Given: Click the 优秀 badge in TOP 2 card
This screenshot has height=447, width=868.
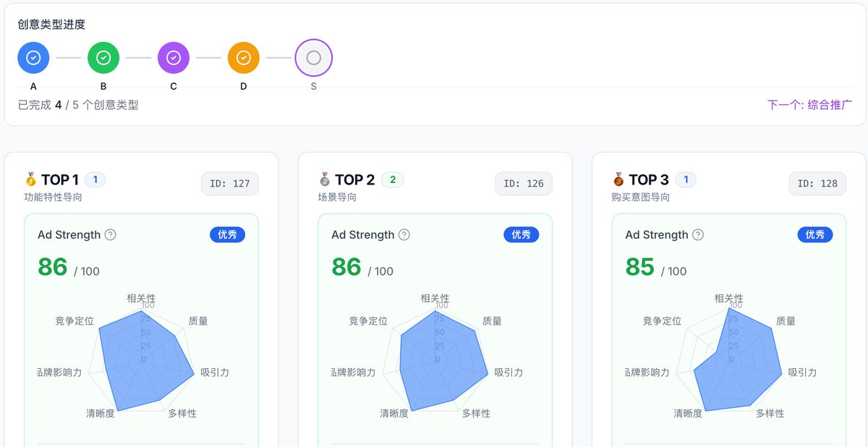Looking at the screenshot, I should [x=522, y=234].
